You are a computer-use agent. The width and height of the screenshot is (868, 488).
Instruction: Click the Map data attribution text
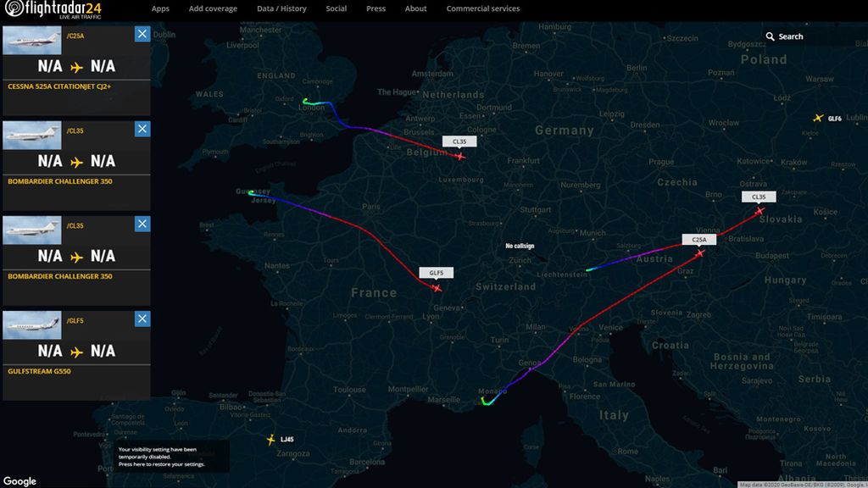803,485
